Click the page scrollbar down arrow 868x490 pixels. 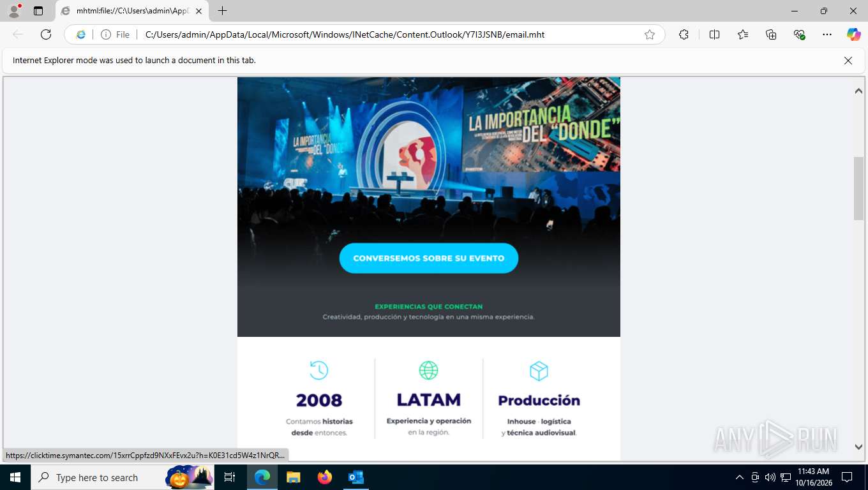pyautogui.click(x=858, y=447)
